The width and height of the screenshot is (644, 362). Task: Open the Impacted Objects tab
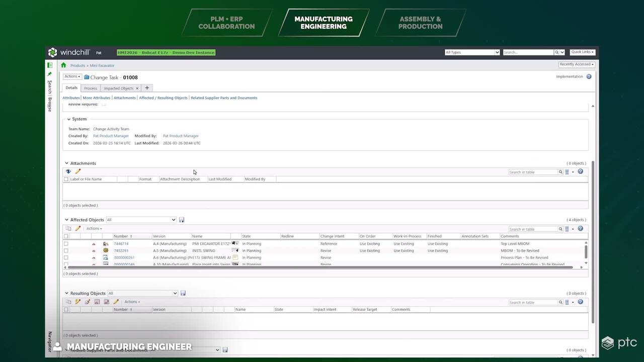(x=119, y=88)
